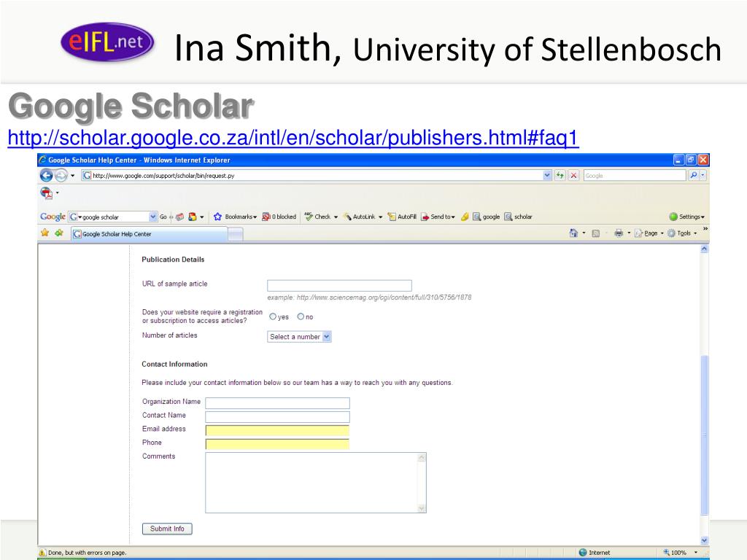This screenshot has width=747, height=560.
Task: Click the Google toolbar logo
Action: [x=53, y=217]
